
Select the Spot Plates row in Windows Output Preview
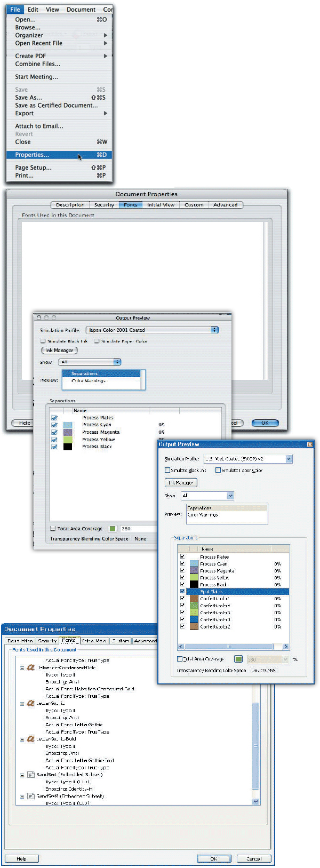click(x=233, y=591)
